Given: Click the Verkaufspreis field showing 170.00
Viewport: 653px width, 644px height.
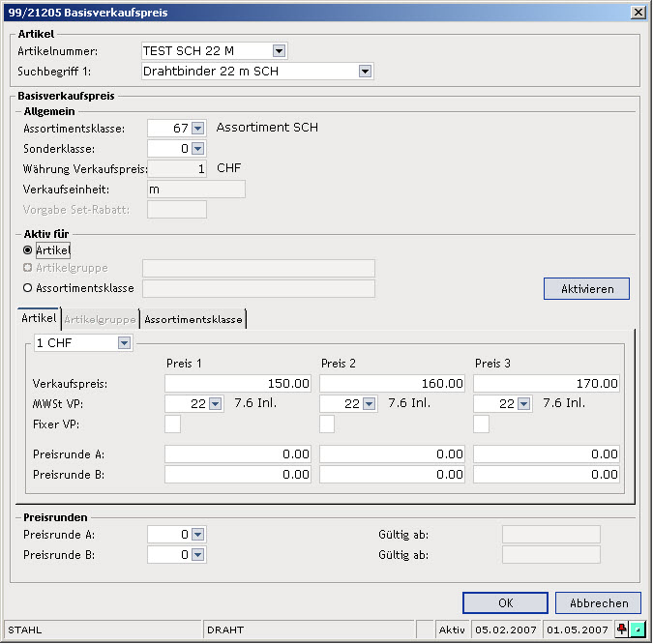Looking at the screenshot, I should [x=547, y=384].
